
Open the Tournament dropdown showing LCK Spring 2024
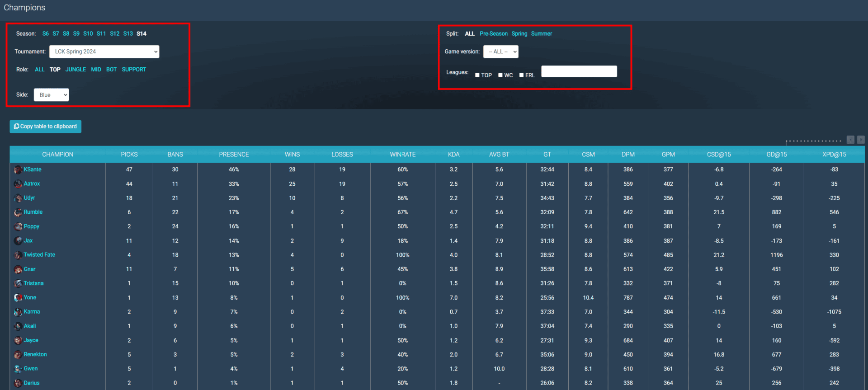(104, 52)
